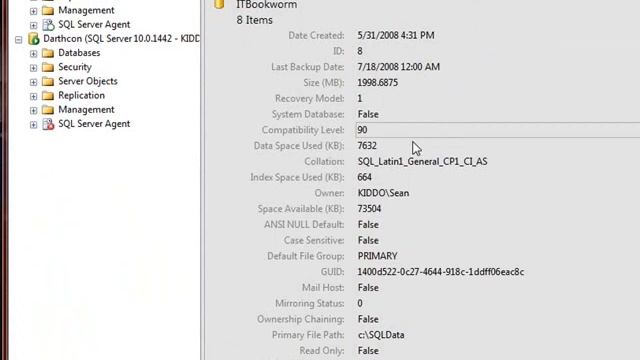The image size is (640, 360).
Task: Click Size (MB) value 1998.6875
Action: pyautogui.click(x=378, y=83)
